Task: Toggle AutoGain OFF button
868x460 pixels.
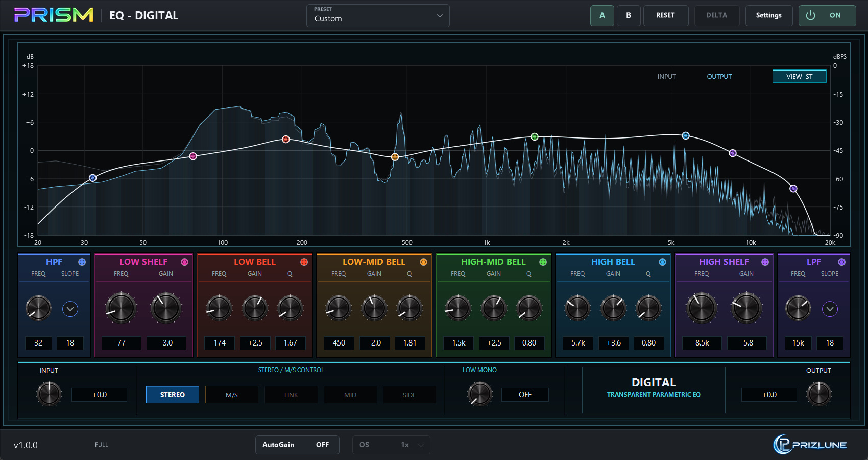Action: point(297,445)
